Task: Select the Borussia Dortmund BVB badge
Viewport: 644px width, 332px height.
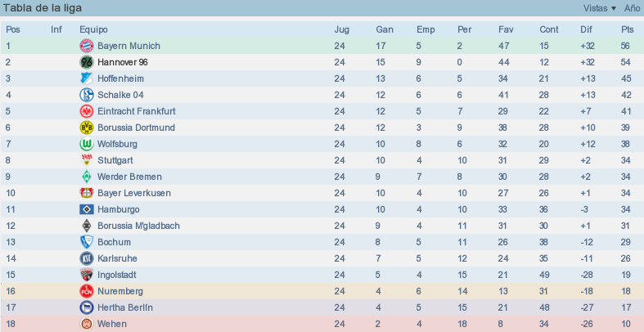Action: (86, 128)
